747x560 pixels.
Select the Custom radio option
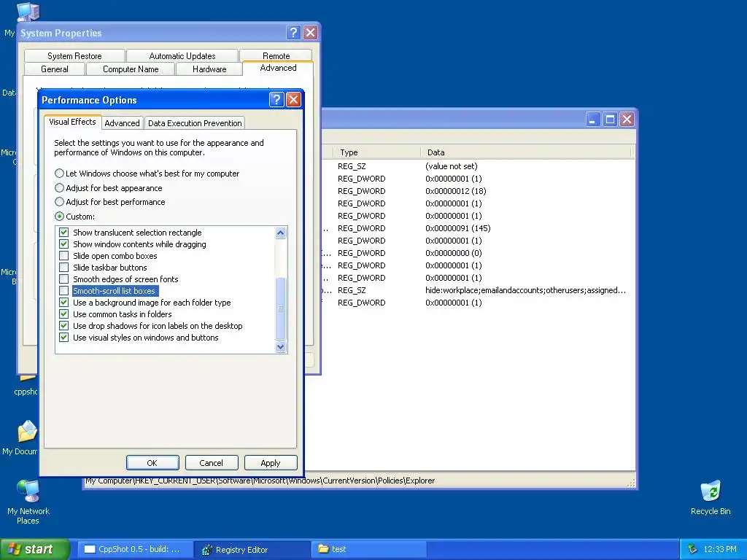point(75,216)
